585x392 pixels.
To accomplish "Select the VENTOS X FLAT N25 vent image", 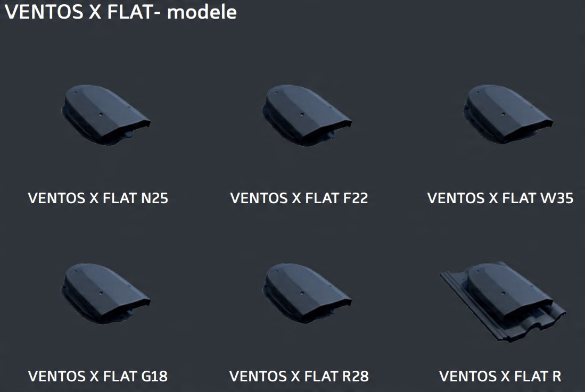I will 106,115.
